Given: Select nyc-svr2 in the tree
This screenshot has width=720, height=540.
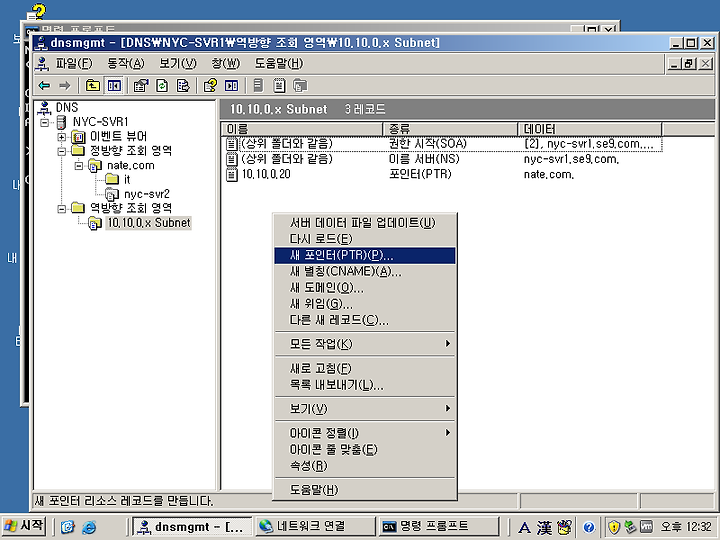Looking at the screenshot, I should (x=146, y=194).
